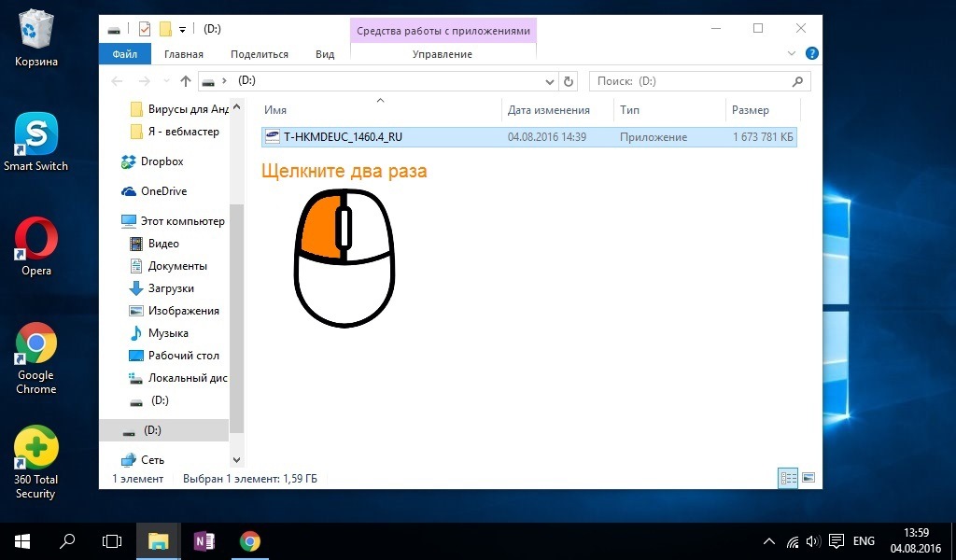Sort by the Имя column header
This screenshot has width=956, height=560.
coord(275,110)
